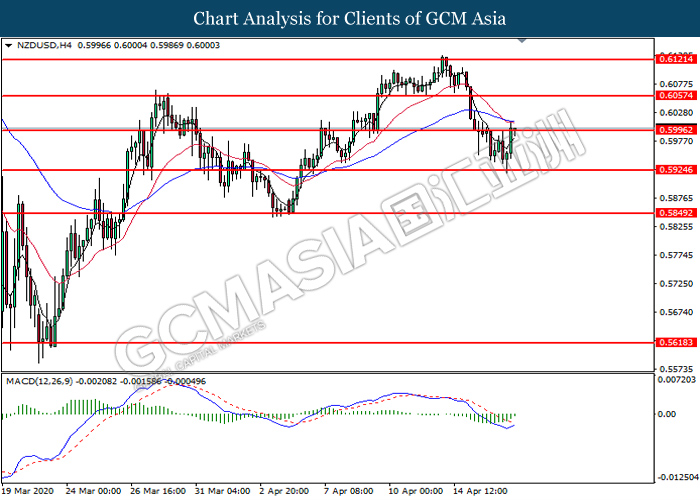The image size is (700, 500).
Task: Click the chart shift triangle marker at top
Action: [522, 41]
